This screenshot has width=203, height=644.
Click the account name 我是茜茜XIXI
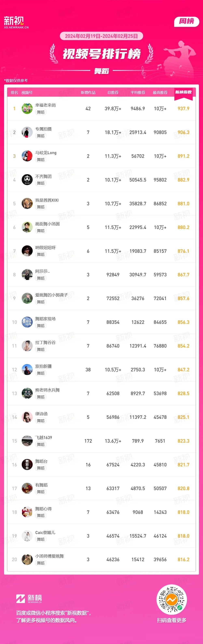click(47, 200)
